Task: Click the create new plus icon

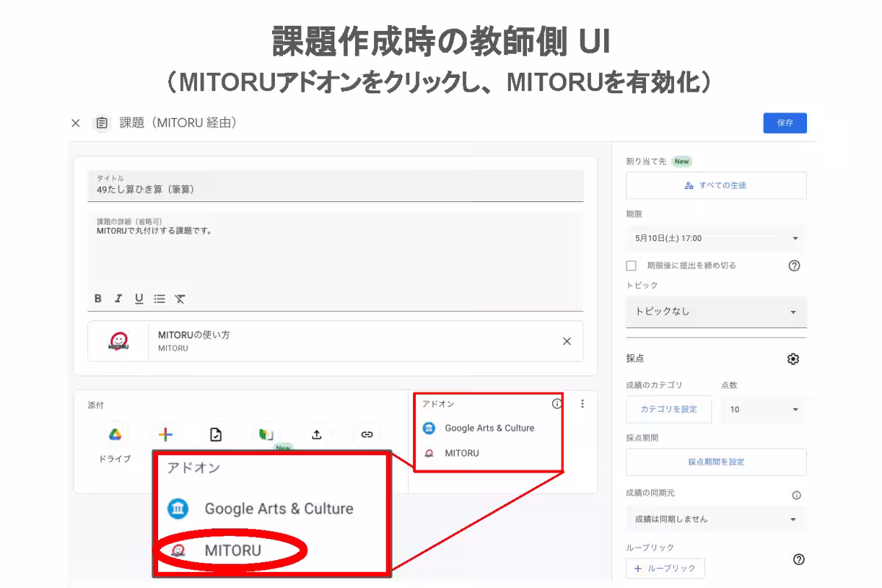Action: point(165,434)
